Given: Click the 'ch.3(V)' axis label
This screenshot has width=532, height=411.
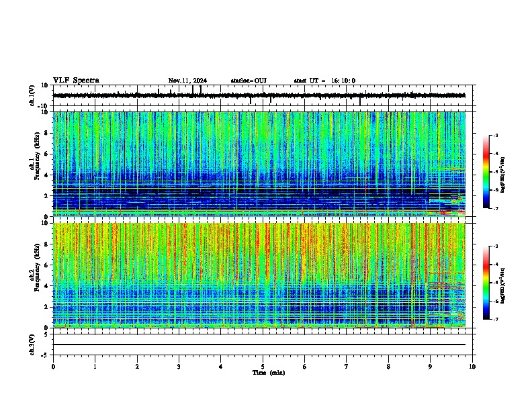Looking at the screenshot, I should (x=32, y=345).
